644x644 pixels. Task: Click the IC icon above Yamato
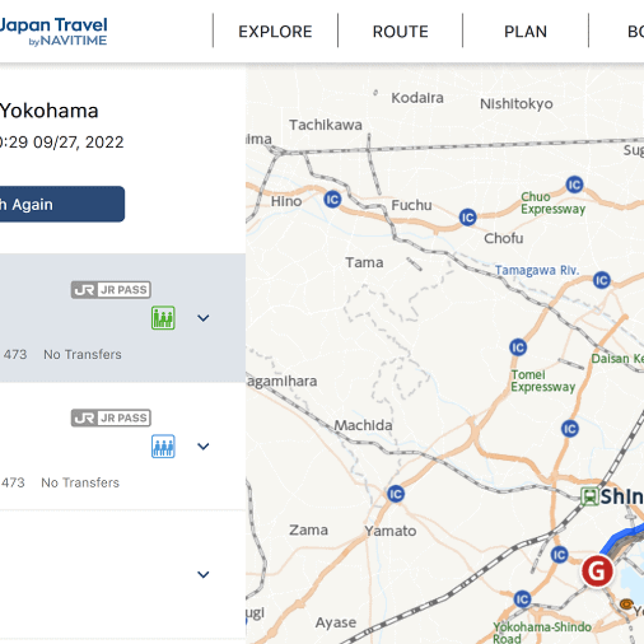[395, 493]
